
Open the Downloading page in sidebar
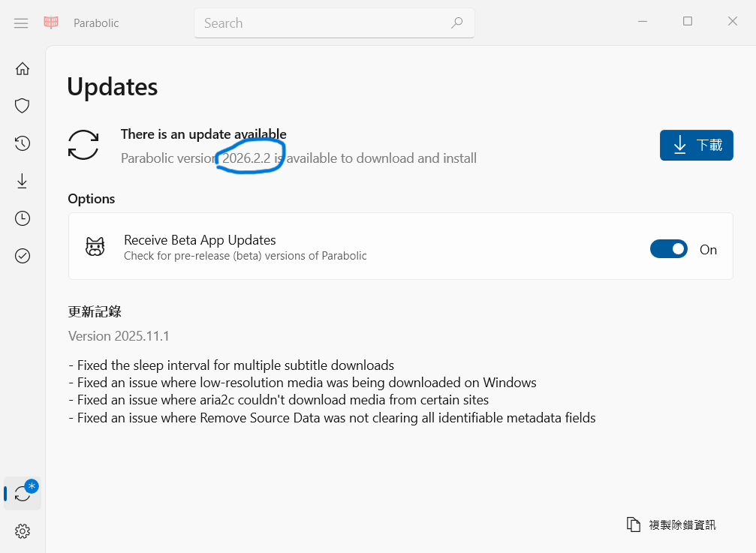[23, 181]
